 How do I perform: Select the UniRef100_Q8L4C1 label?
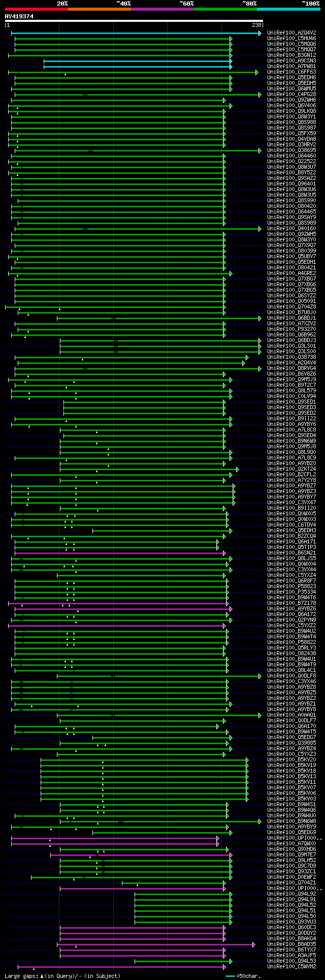click(291, 670)
